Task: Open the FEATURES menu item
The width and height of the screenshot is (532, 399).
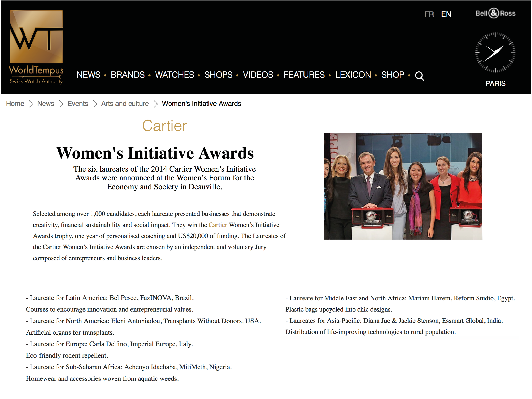Action: pyautogui.click(x=304, y=75)
